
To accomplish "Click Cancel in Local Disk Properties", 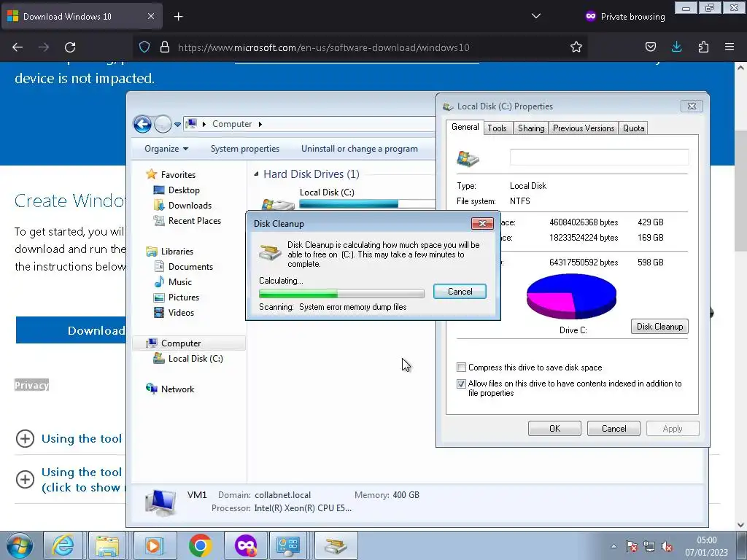I will click(614, 429).
